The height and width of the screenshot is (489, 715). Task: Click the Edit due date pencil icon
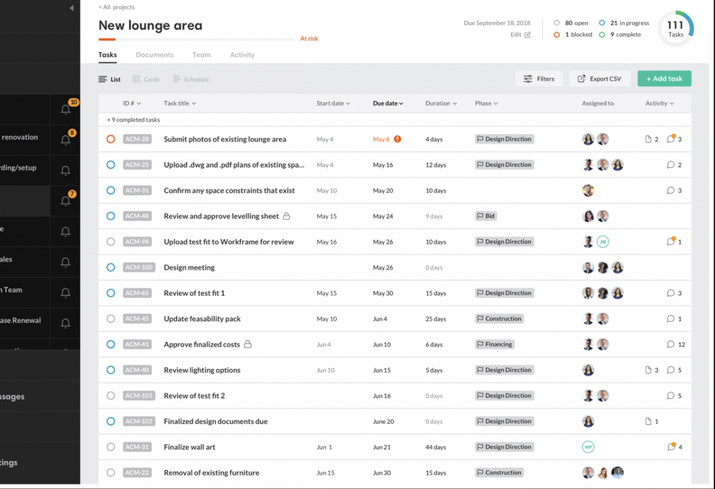coord(527,35)
